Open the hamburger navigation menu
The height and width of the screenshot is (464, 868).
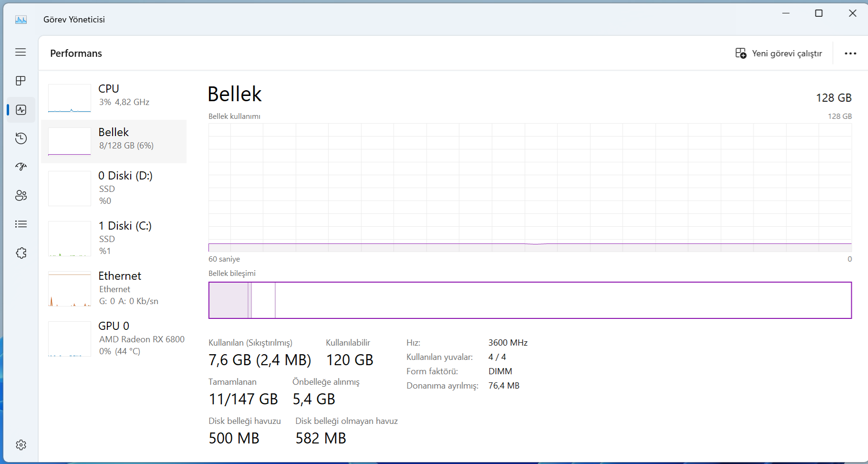21,52
